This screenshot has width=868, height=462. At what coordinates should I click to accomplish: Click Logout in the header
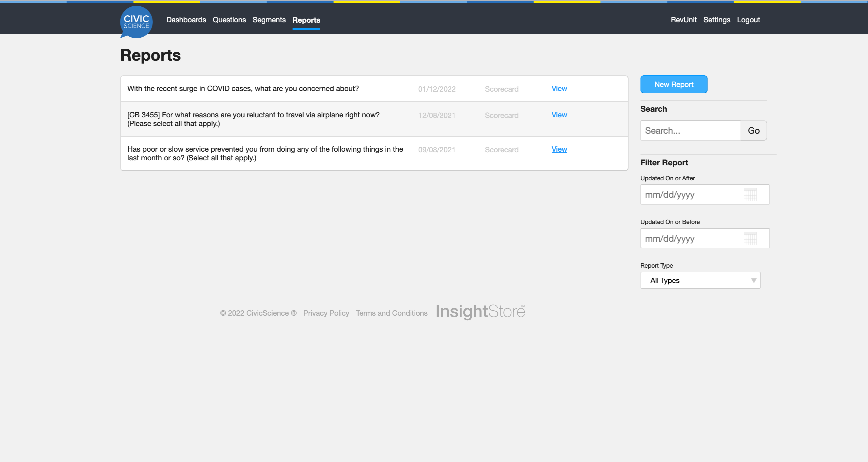pyautogui.click(x=748, y=20)
